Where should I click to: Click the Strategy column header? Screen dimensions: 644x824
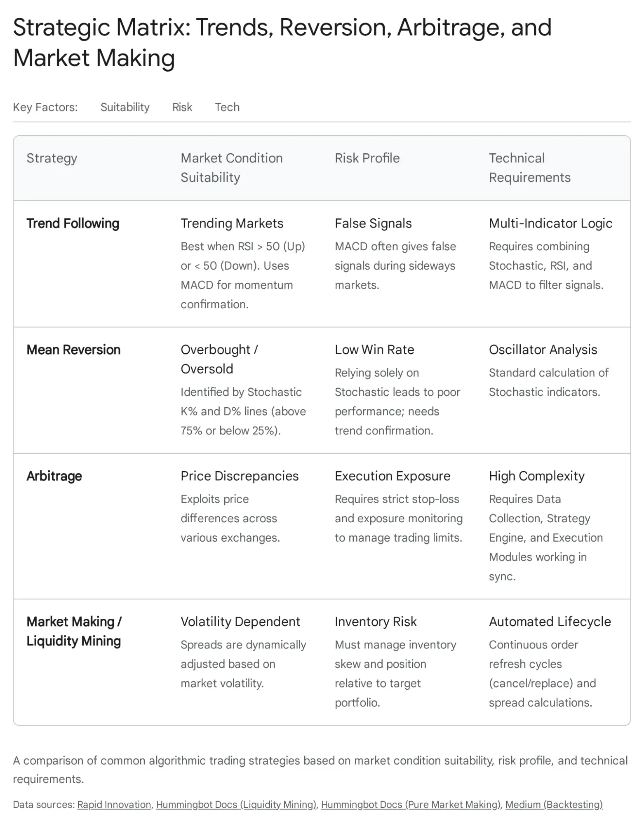pyautogui.click(x=52, y=158)
